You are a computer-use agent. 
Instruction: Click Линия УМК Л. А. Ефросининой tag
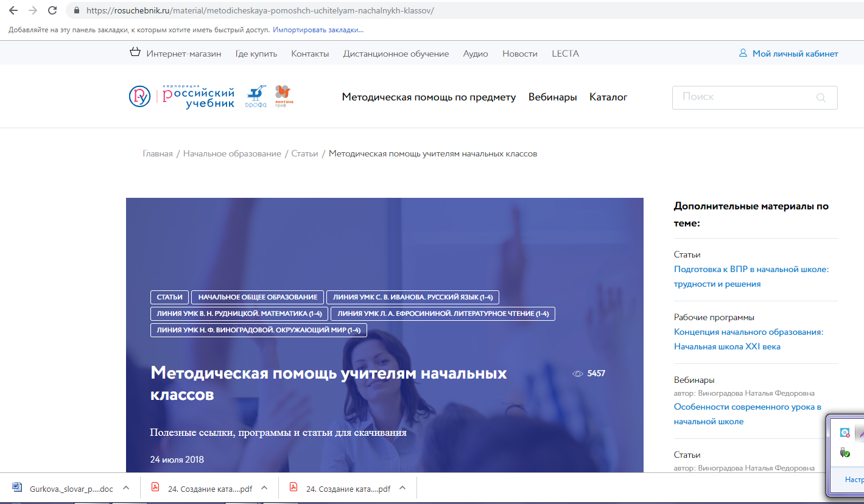coord(443,313)
